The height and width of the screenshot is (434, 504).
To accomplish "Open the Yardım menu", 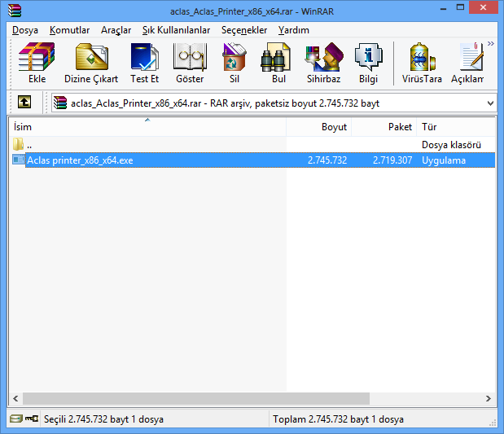I will [294, 30].
